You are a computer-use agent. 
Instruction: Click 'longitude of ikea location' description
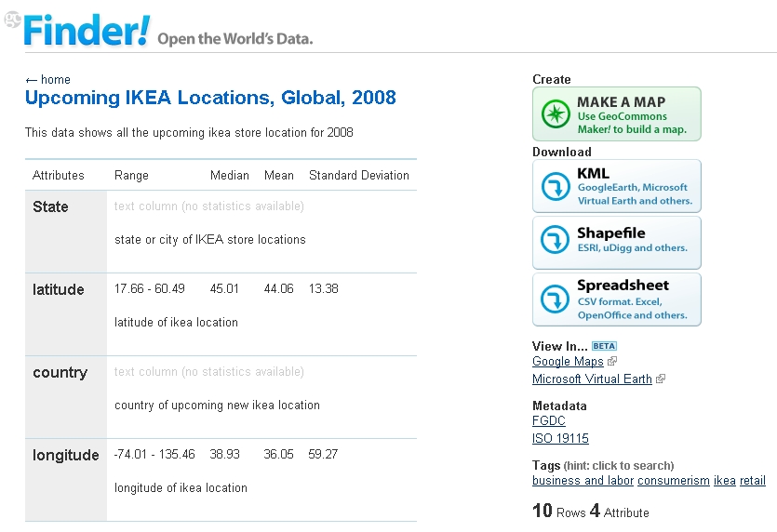coord(181,488)
